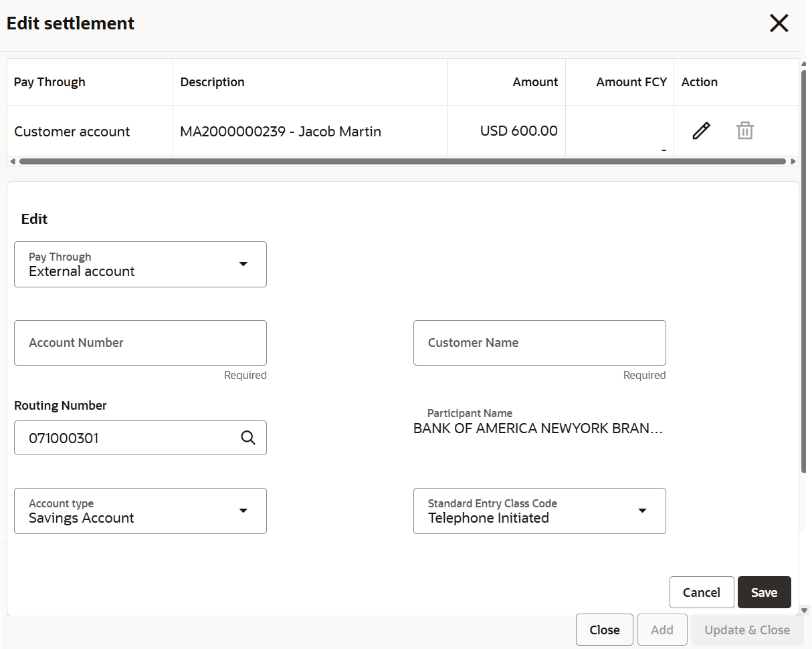The image size is (812, 649).
Task: Click the table's right scroll arrow
Action: click(x=793, y=162)
